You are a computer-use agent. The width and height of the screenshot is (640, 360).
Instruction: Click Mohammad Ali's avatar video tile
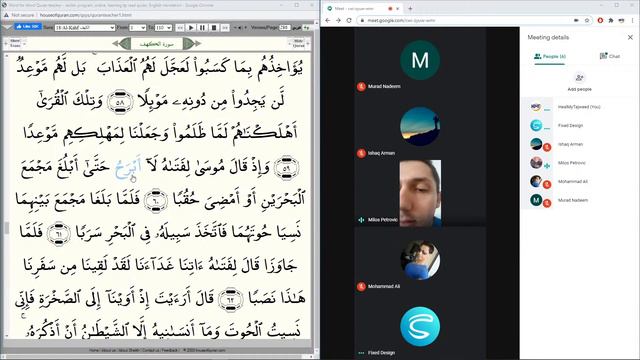420,260
